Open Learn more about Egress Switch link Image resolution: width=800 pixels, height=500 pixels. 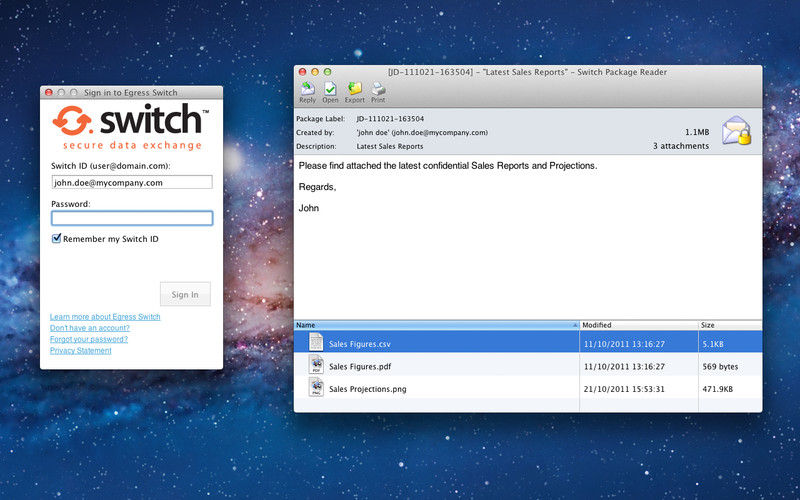pyautogui.click(x=105, y=317)
